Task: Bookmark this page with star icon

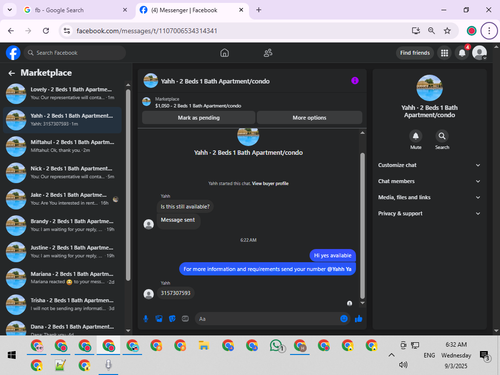Action: pos(447,31)
